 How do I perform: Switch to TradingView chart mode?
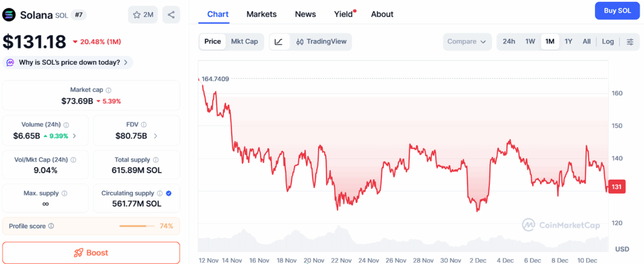click(x=321, y=42)
